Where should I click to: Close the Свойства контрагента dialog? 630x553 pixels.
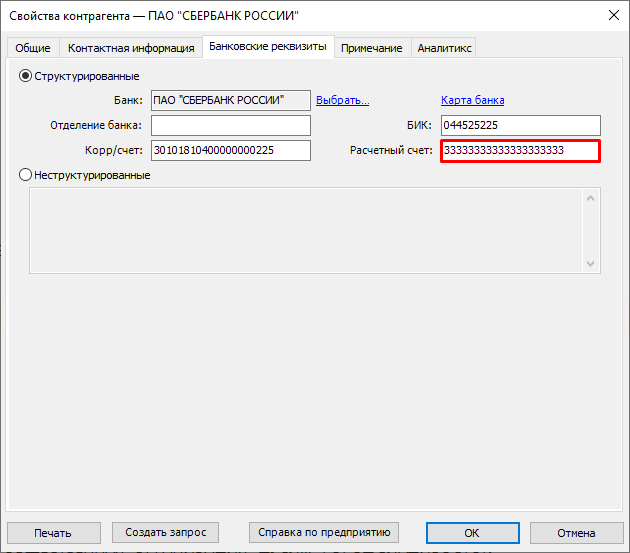pos(614,15)
